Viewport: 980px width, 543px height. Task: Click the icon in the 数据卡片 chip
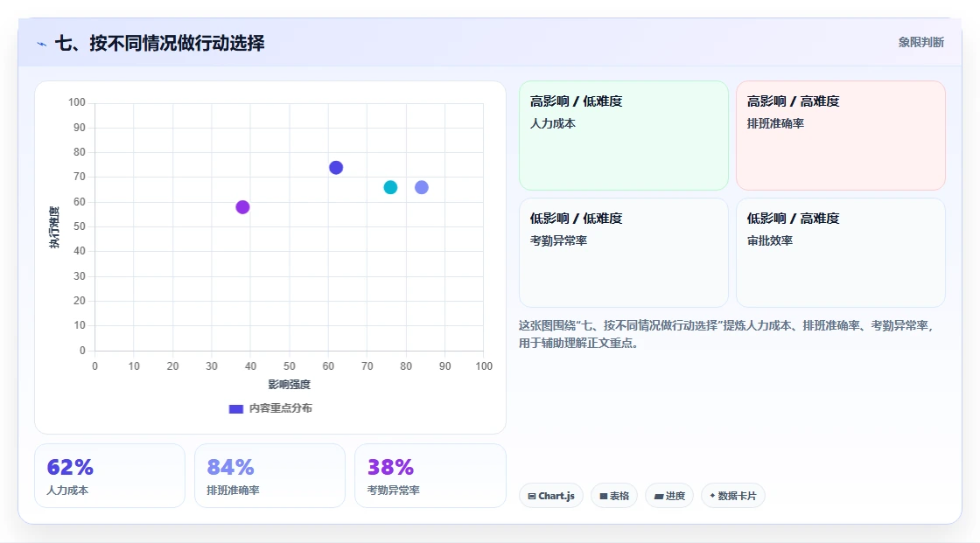712,496
